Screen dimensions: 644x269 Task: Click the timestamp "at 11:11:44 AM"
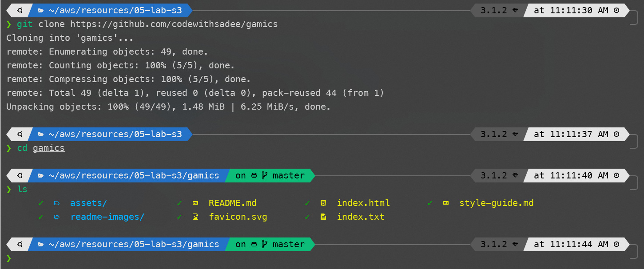click(x=571, y=244)
